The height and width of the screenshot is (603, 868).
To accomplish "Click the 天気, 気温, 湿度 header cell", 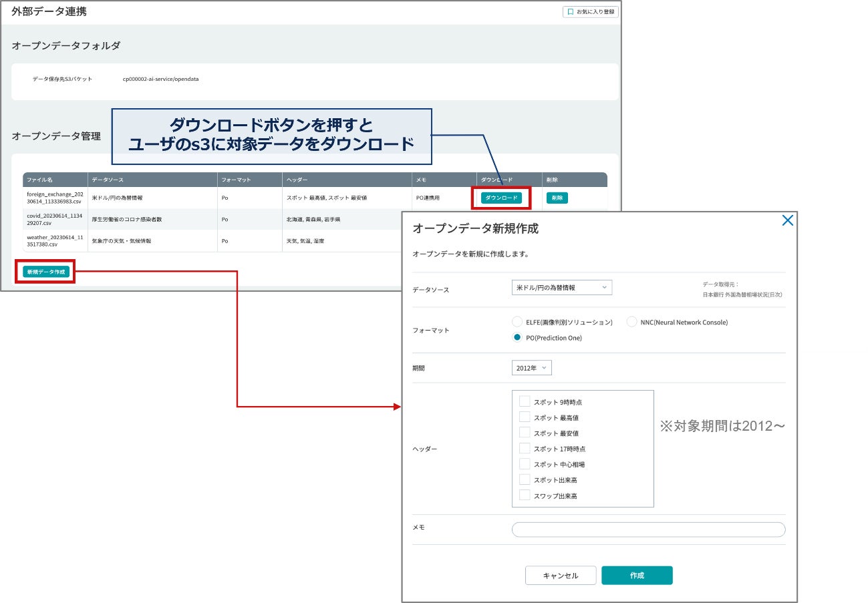I will pyautogui.click(x=306, y=241).
